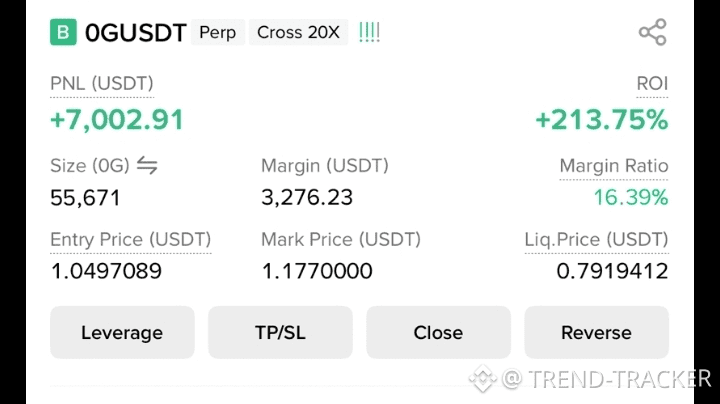Viewport: 720px width, 404px height.
Task: Open TP/SL order settings
Action: (x=280, y=332)
